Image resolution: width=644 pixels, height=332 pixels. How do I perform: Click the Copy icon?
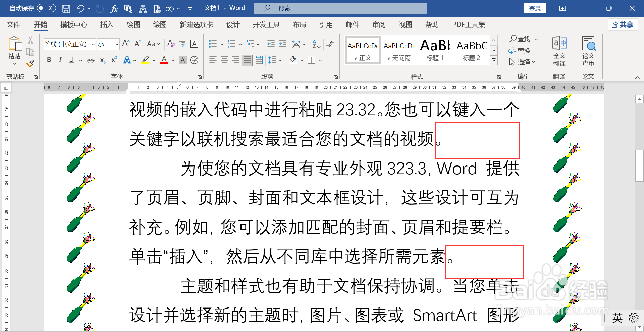[30, 52]
